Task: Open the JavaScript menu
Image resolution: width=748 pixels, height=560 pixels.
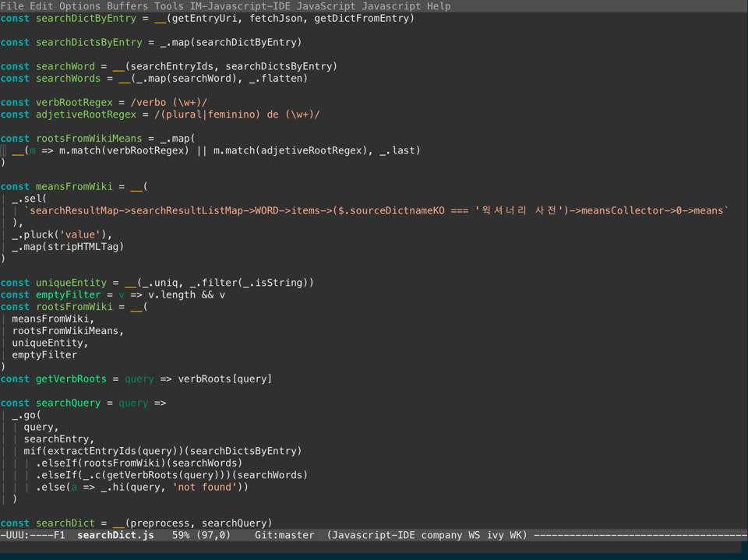Action: [x=326, y=6]
